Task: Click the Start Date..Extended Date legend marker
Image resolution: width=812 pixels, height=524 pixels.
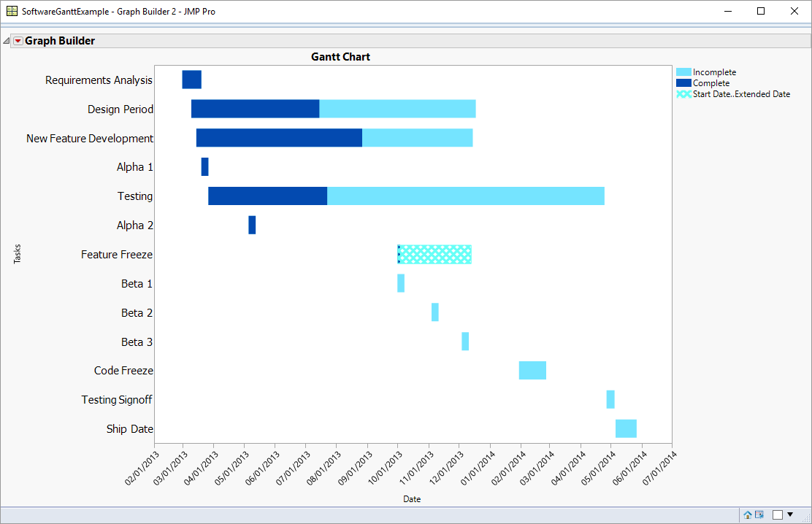Action: click(x=683, y=93)
